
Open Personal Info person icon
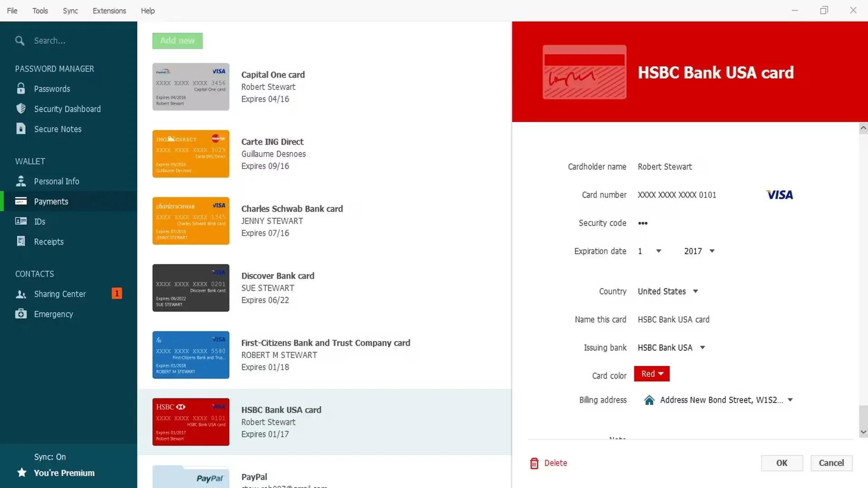coord(21,181)
